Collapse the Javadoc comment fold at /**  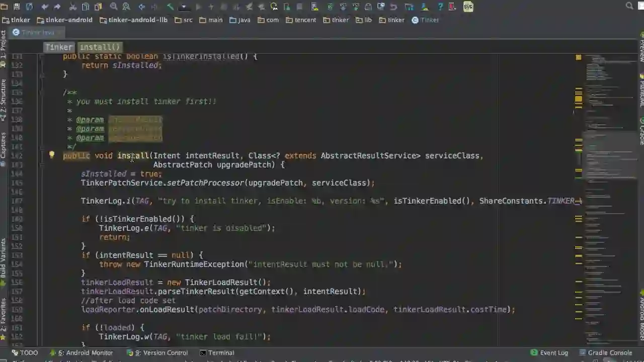pos(42,93)
